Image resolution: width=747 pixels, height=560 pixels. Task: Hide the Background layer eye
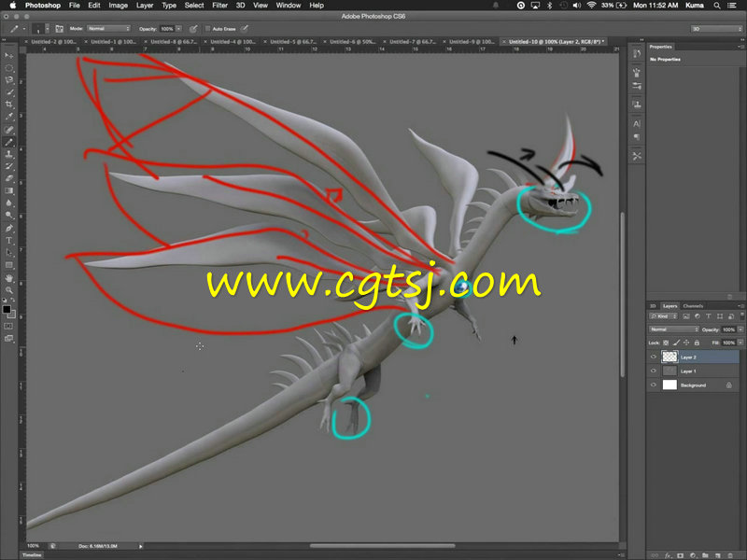point(654,385)
